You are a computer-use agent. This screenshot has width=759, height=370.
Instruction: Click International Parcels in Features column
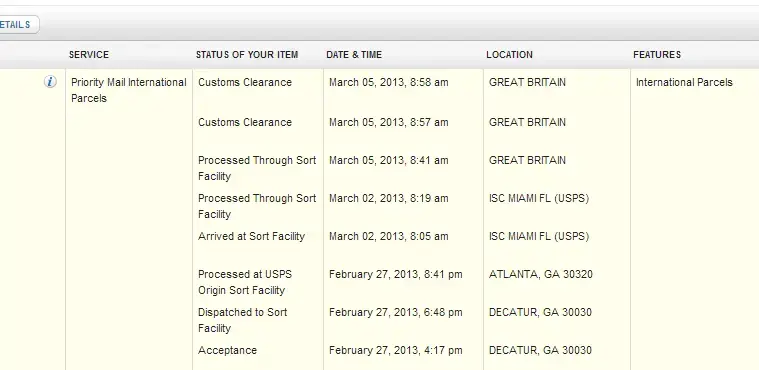coord(684,82)
